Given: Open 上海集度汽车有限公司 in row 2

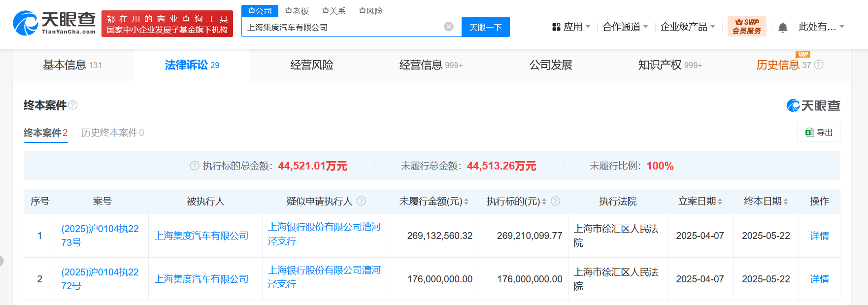Looking at the screenshot, I should point(201,279).
